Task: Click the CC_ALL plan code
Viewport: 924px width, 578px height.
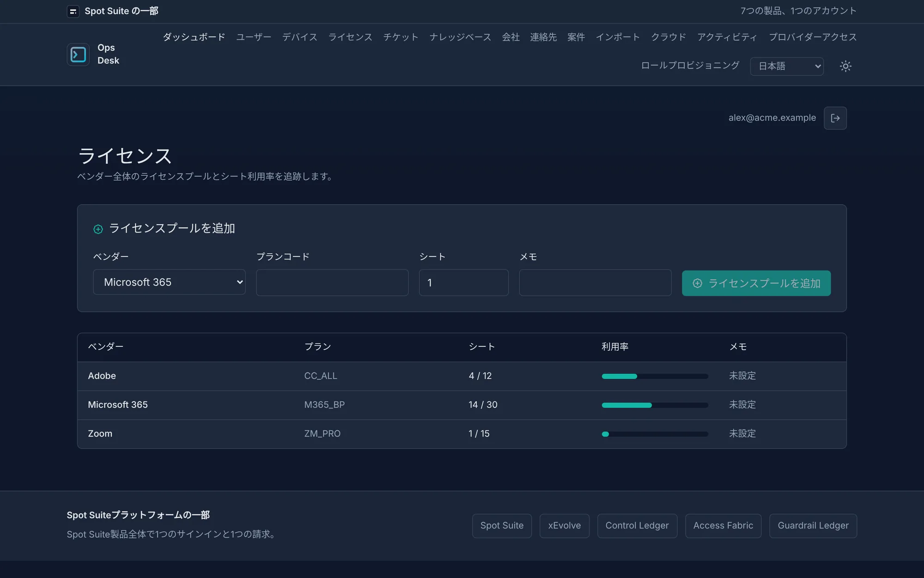Action: click(x=321, y=376)
